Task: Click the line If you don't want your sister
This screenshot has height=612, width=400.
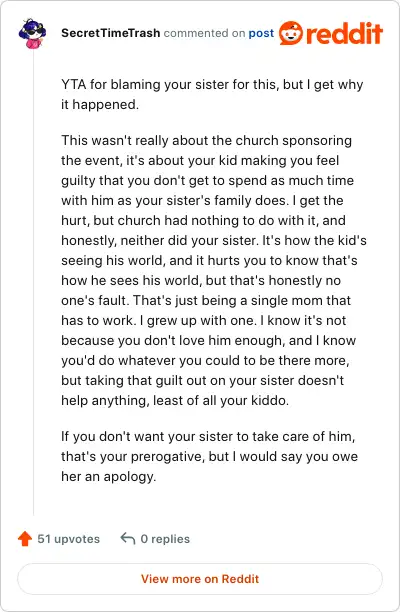Action: coord(208,436)
